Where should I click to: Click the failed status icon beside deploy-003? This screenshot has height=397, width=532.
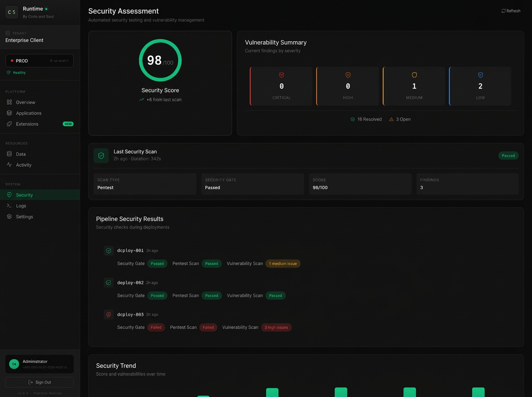point(109,314)
